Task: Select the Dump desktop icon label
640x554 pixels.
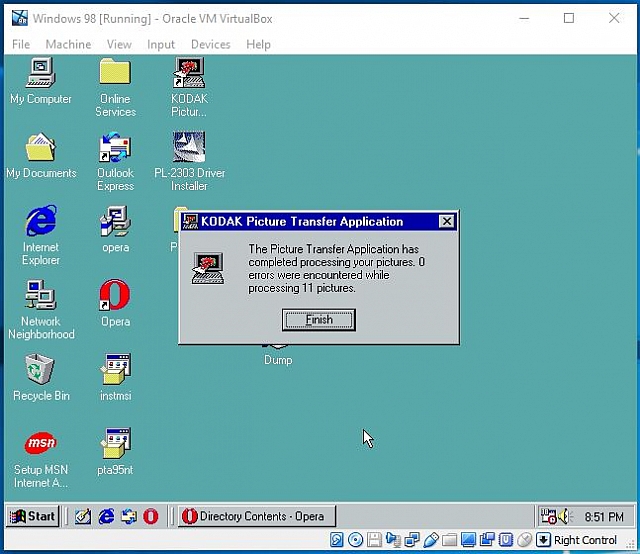Action: (278, 360)
